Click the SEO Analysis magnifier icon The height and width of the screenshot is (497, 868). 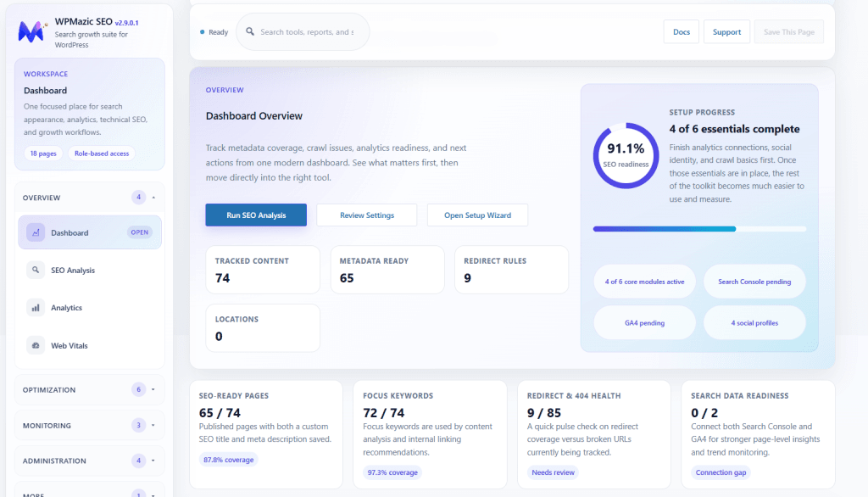36,270
